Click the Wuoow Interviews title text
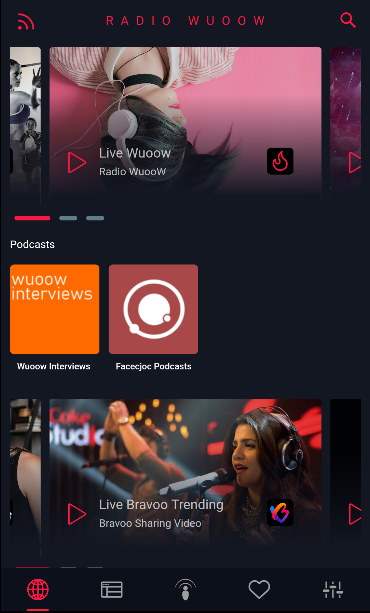The image size is (370, 613). click(54, 366)
